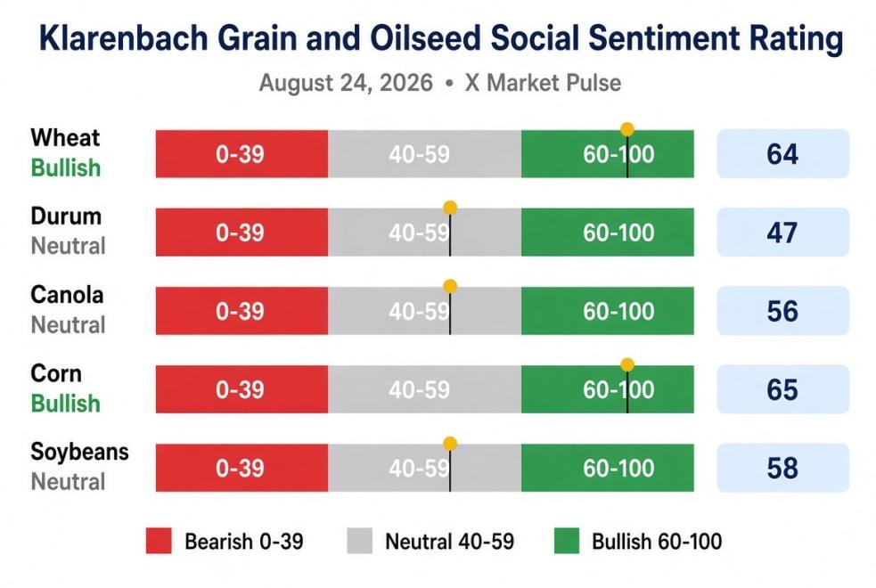
Task: Click the Canola commodity label
Action: pyautogui.click(x=67, y=295)
